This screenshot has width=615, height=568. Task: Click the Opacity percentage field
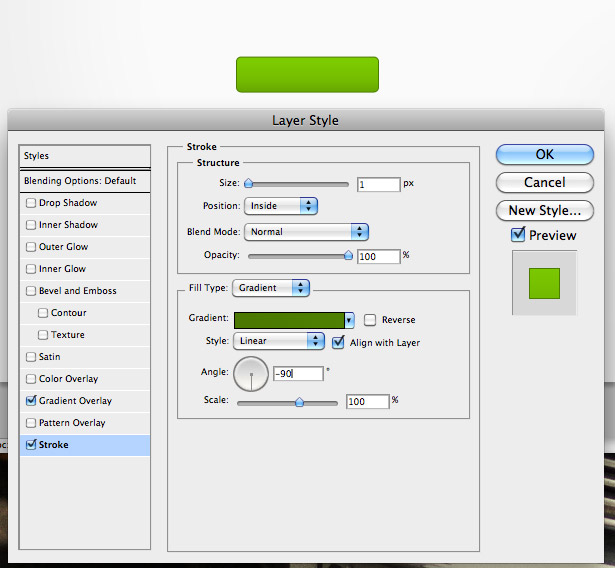click(x=378, y=257)
